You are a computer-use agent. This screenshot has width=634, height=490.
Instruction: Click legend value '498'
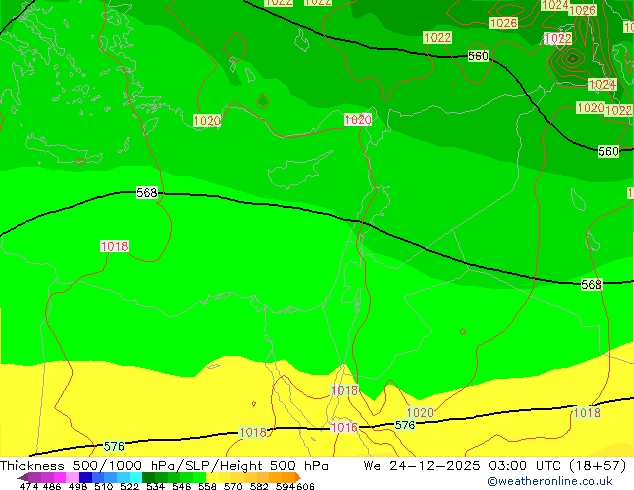(x=78, y=486)
